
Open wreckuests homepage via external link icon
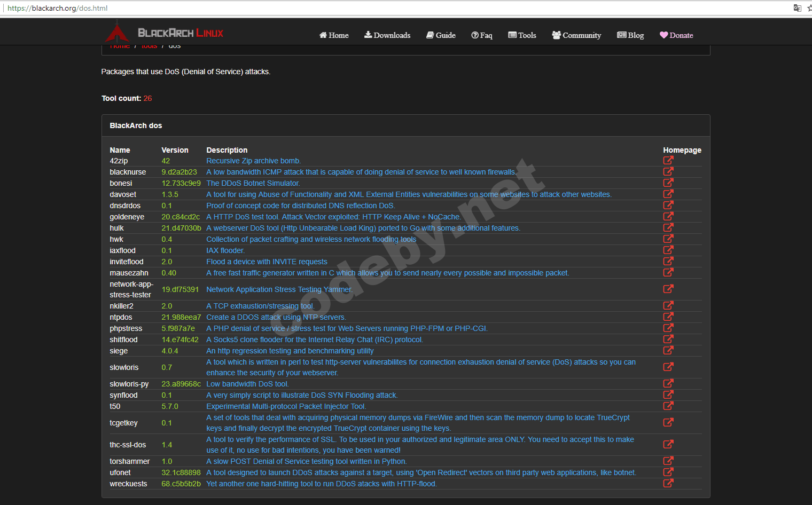668,483
